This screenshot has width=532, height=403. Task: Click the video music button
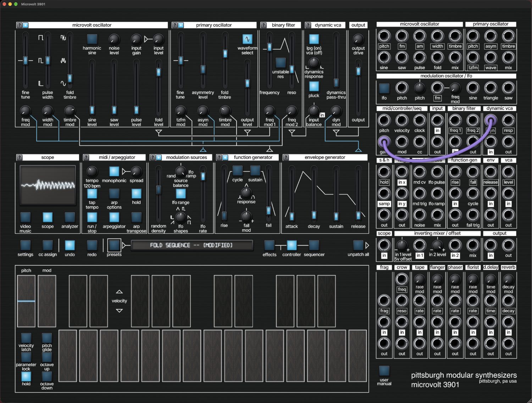point(26,217)
